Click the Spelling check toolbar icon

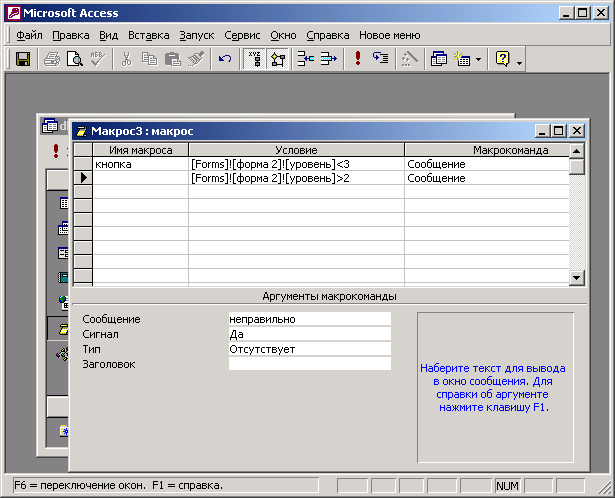tap(97, 59)
